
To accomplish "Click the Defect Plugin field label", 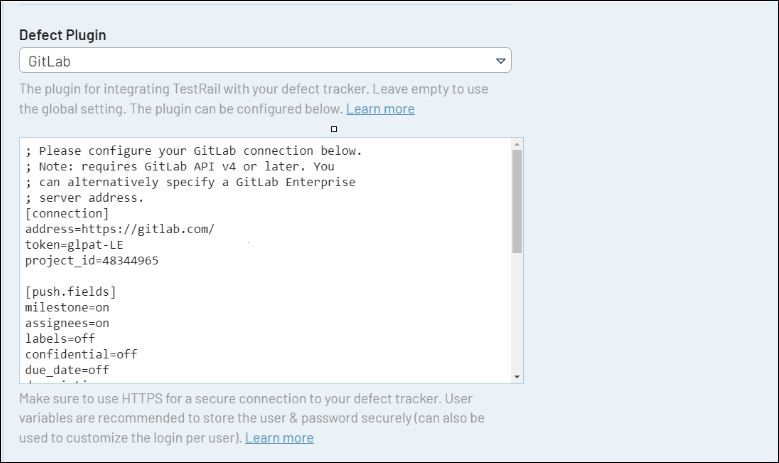I will coord(62,35).
